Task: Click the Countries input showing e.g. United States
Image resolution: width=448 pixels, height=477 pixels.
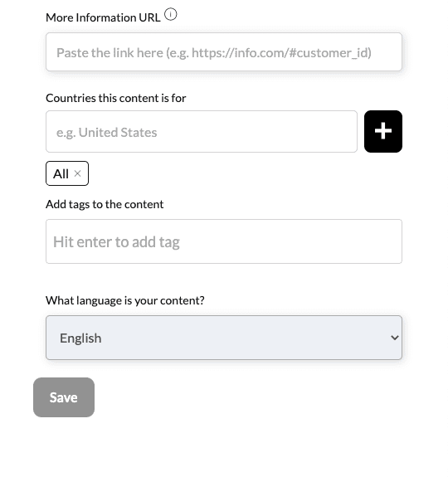Action: coord(202,131)
